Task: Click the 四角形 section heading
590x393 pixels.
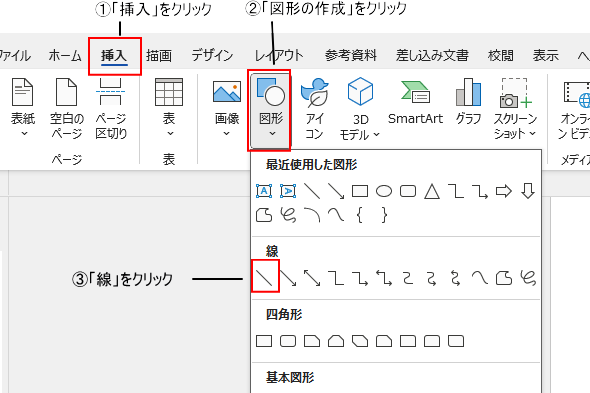Action: 284,314
